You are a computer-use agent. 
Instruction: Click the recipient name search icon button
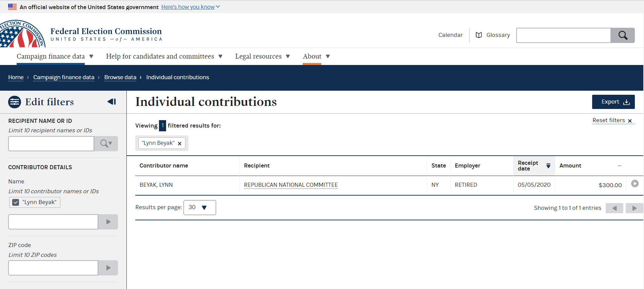tap(106, 143)
